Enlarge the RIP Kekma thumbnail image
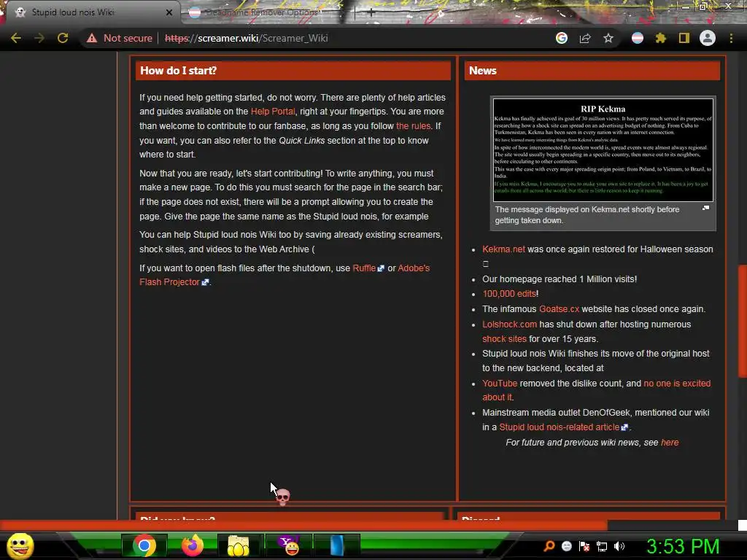This screenshot has height=560, width=747. [603, 150]
